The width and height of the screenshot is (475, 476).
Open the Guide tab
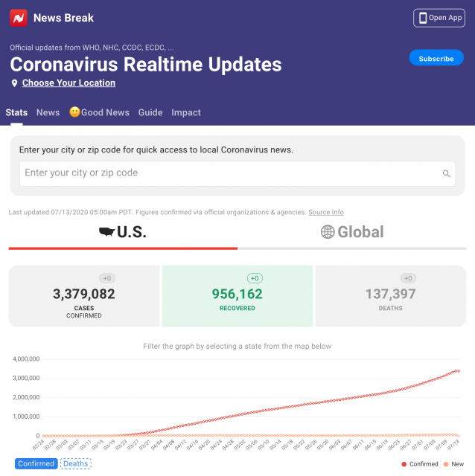pos(150,112)
